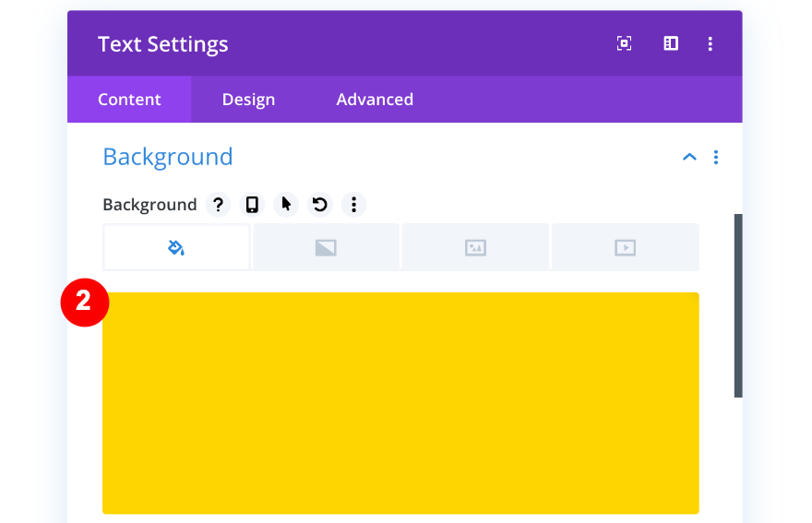Click the yellow background color preview
The image size is (812, 523).
(400, 403)
